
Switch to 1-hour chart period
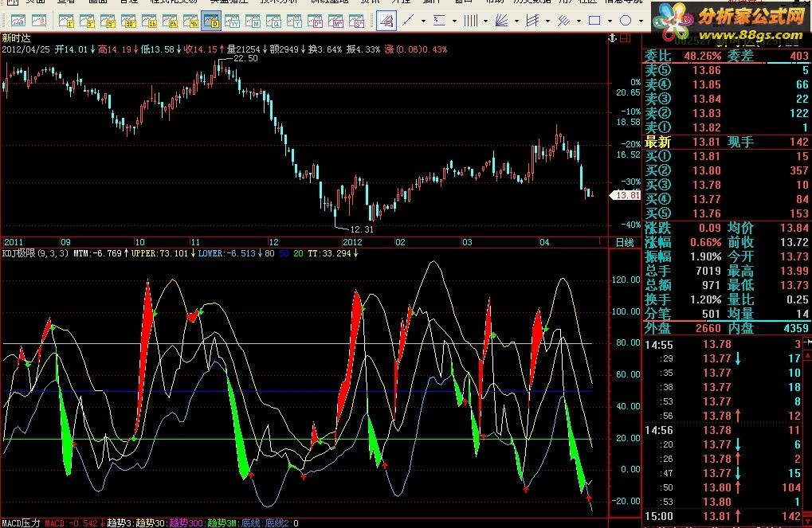[149, 21]
